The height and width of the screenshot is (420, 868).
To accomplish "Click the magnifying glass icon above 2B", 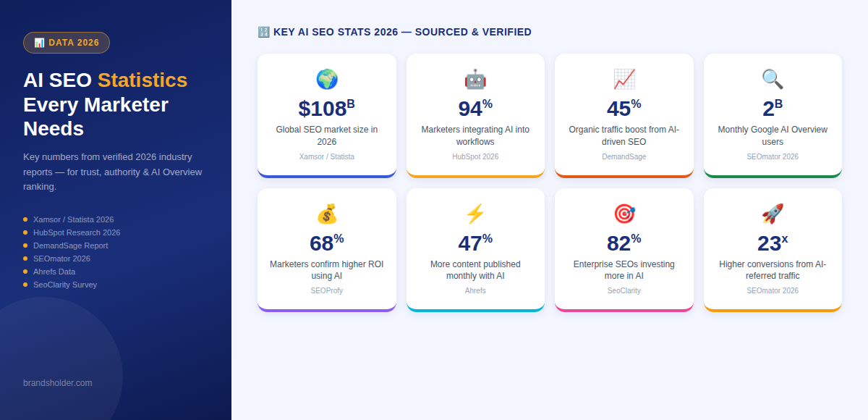I will coord(773,79).
